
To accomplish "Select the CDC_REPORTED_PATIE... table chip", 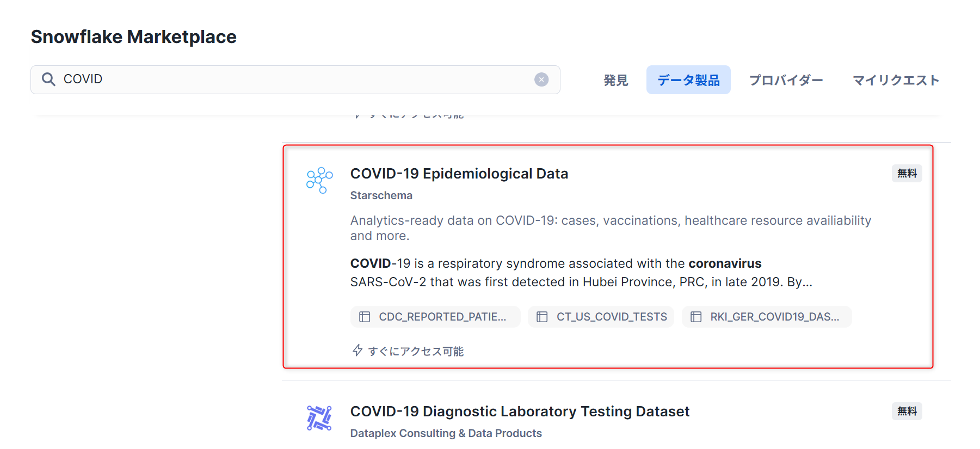I will pyautogui.click(x=435, y=317).
